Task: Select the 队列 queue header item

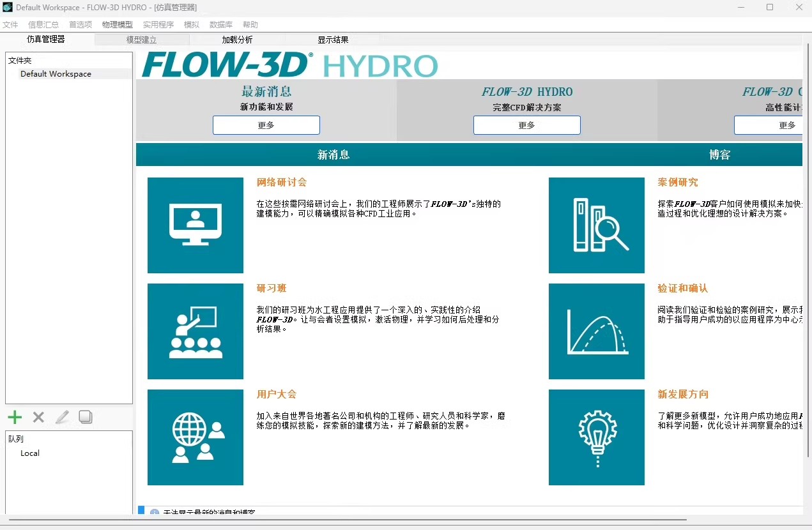Action: pyautogui.click(x=16, y=439)
